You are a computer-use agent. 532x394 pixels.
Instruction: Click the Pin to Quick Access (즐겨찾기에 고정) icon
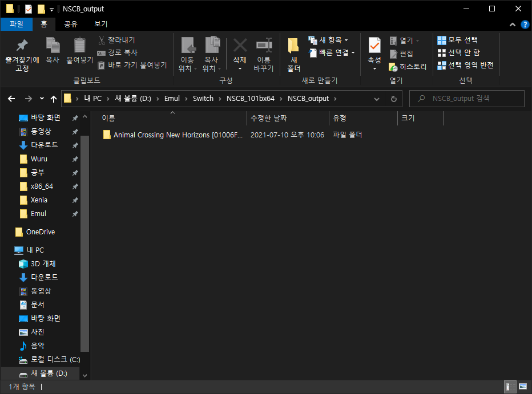22,46
